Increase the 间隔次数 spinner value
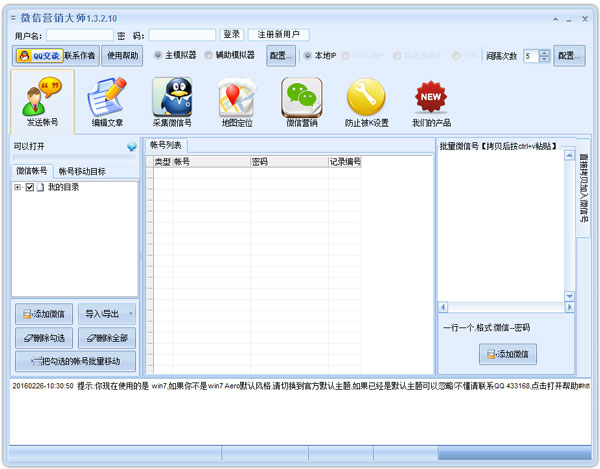This screenshot has width=600, height=469. tap(545, 53)
